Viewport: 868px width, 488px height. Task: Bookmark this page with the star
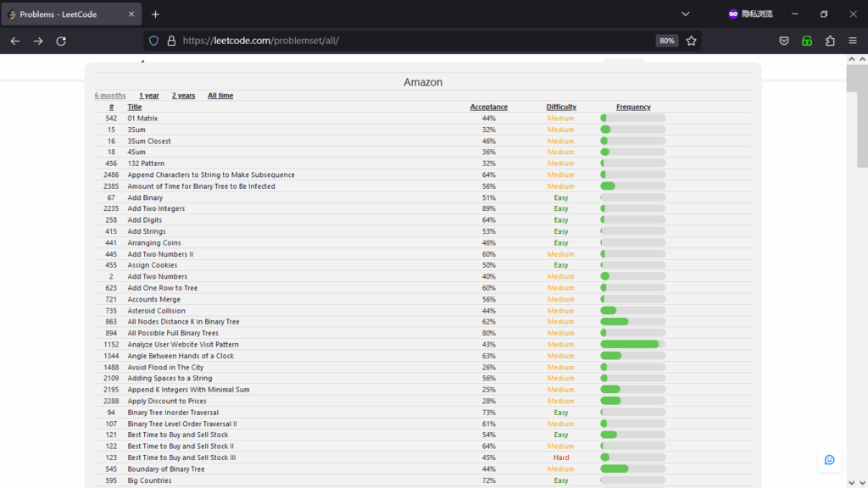[x=692, y=41]
